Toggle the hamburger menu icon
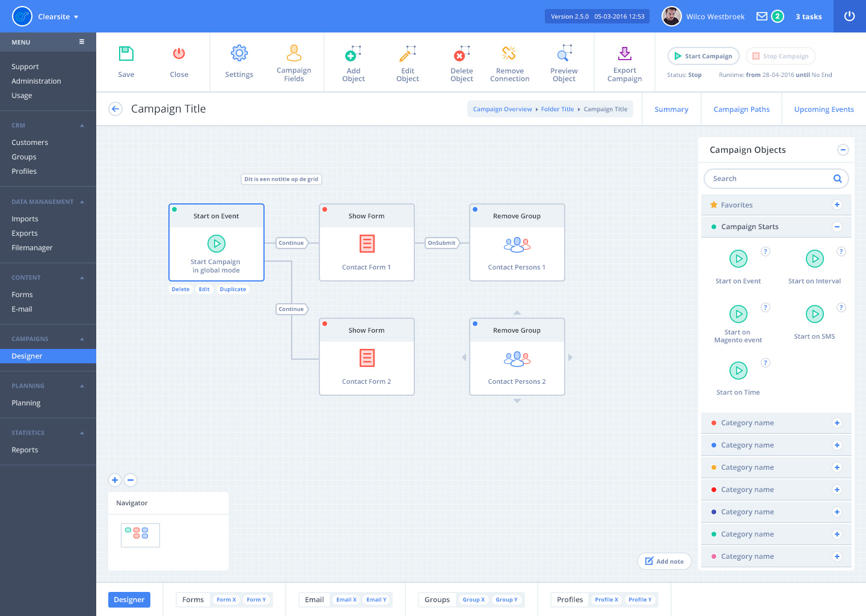 [82, 42]
